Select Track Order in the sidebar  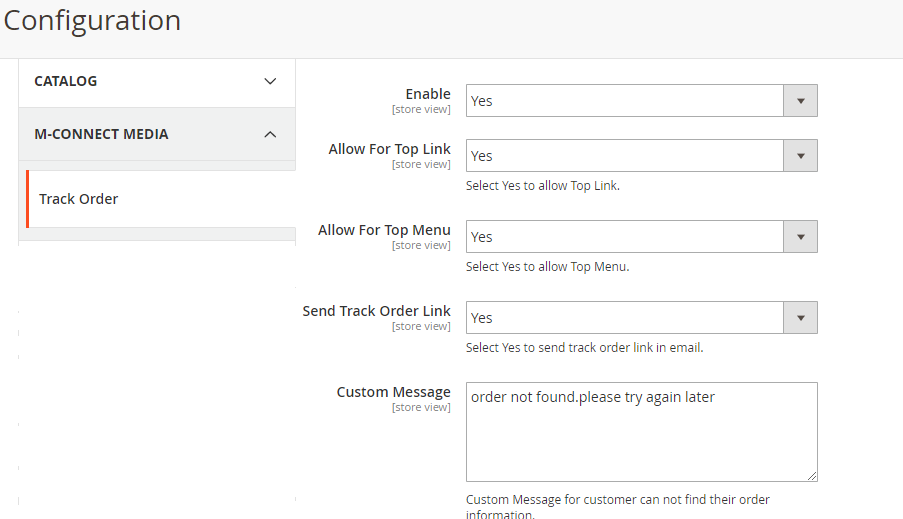(79, 199)
